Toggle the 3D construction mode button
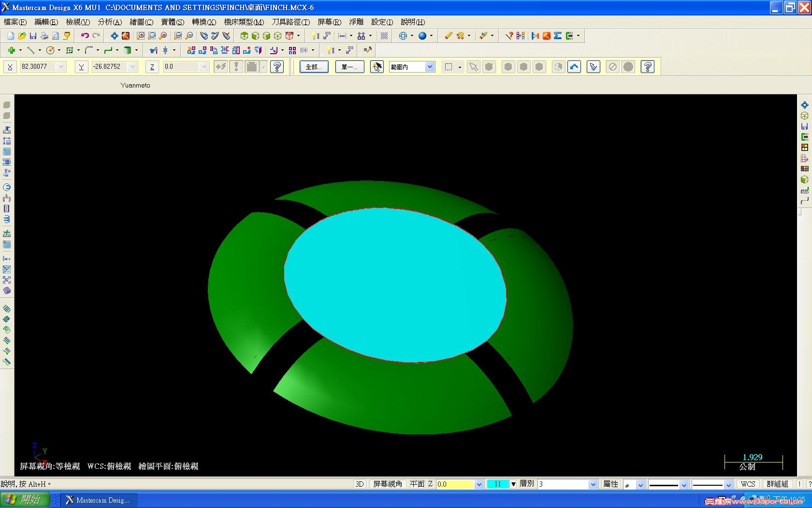The height and width of the screenshot is (508, 812). click(x=360, y=484)
